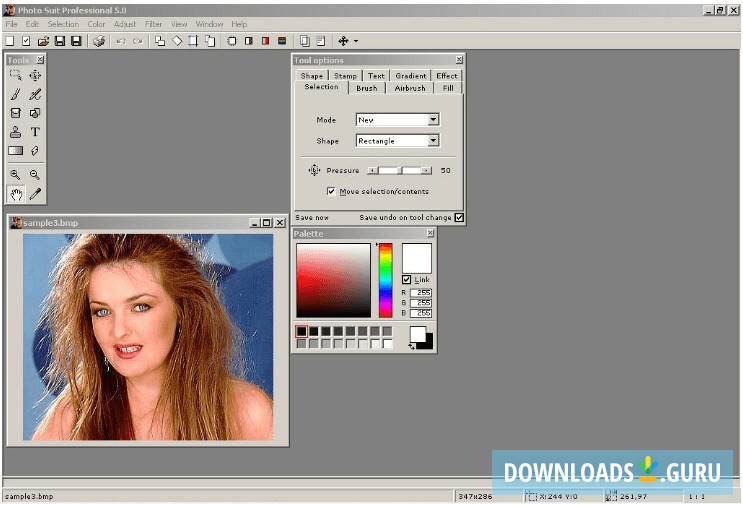Viewport: 743px width, 505px height.
Task: Open the Filter menu
Action: [x=153, y=24]
